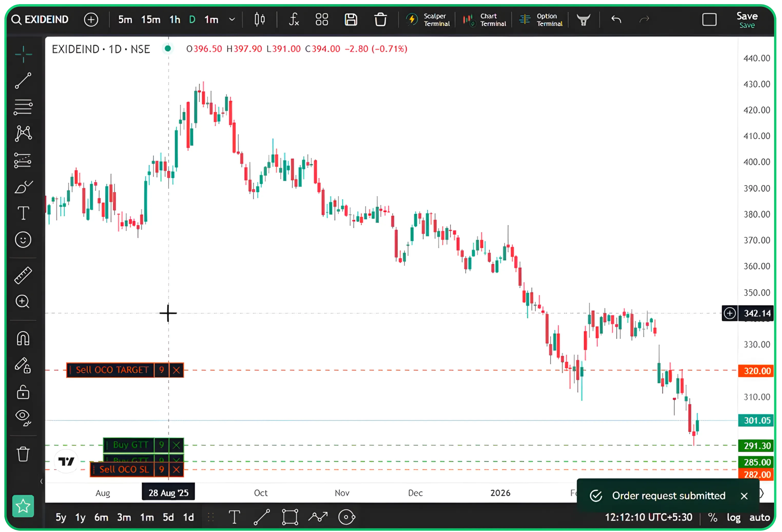The image size is (782, 532).
Task: Toggle log scale on price axis
Action: [733, 517]
